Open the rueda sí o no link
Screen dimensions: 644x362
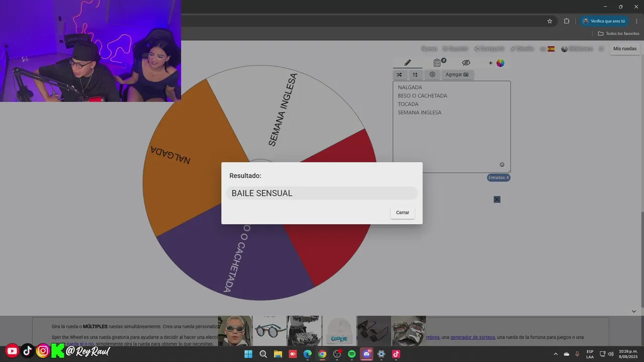(80, 344)
